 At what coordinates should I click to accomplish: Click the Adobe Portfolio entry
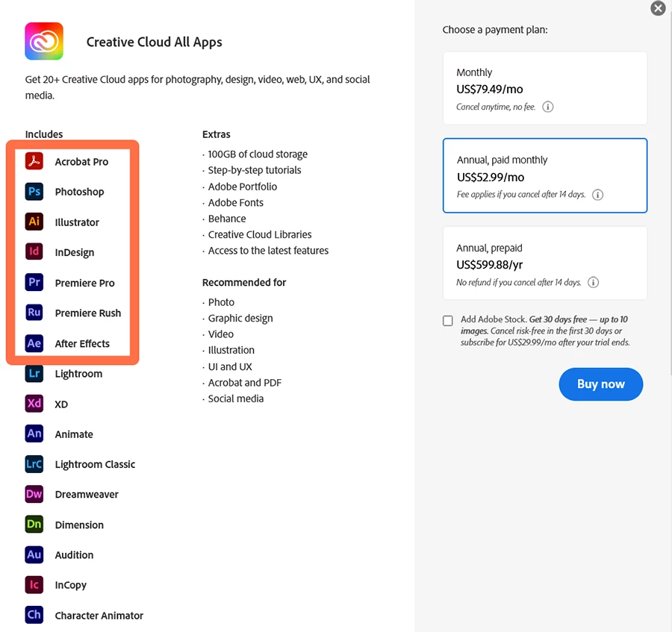243,187
